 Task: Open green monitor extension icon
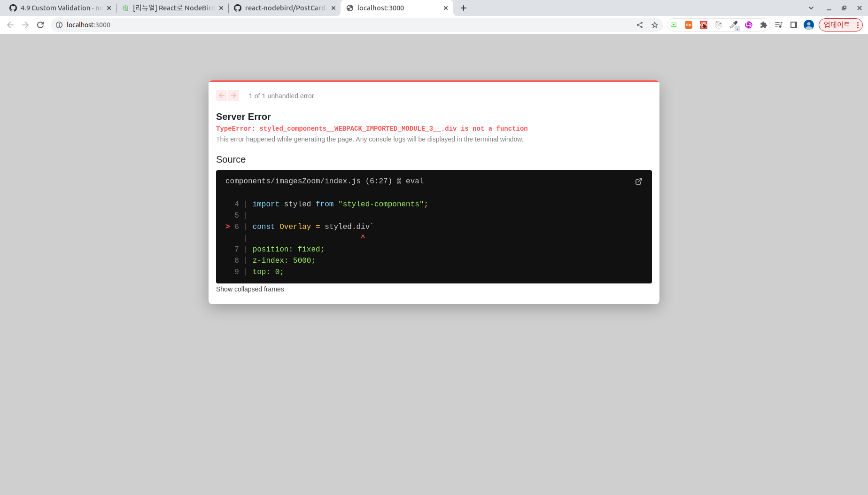click(674, 25)
